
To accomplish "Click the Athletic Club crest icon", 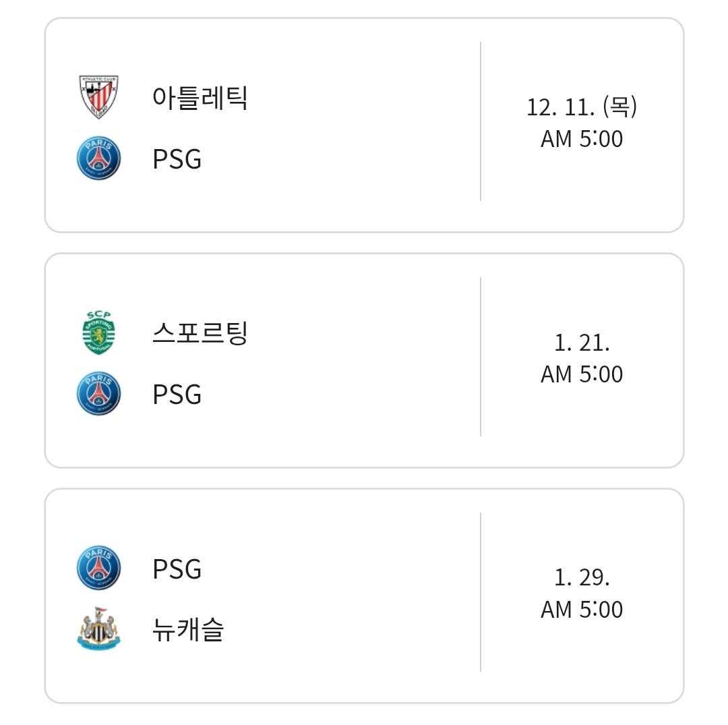I will (x=98, y=97).
